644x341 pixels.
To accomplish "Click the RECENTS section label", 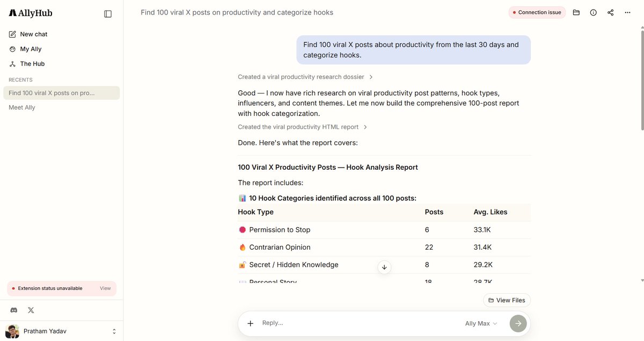I will point(20,79).
